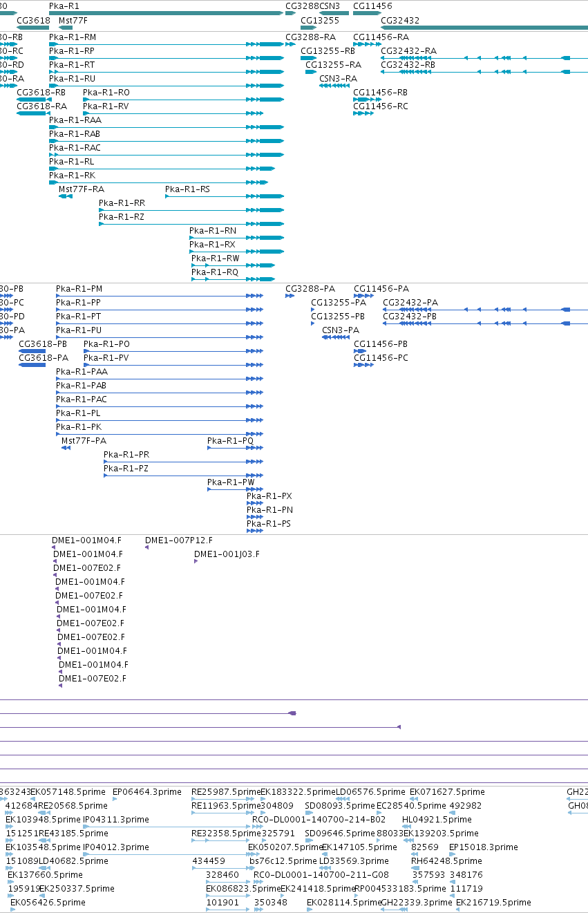This screenshot has height=913, width=588.
Task: Select transcript Pka-R1-RO
Action: (106, 93)
